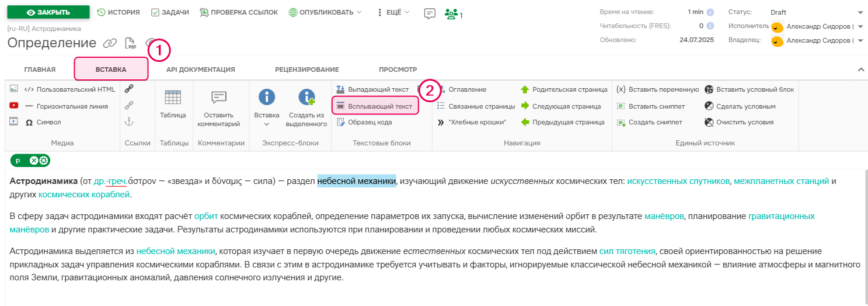Open the Задачи panel
The height and width of the screenshot is (306, 868).
click(x=170, y=12)
